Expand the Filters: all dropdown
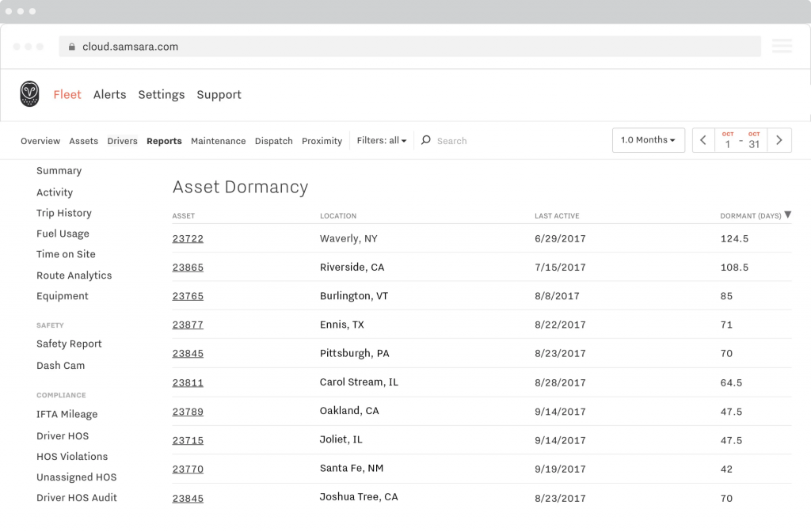 point(381,141)
